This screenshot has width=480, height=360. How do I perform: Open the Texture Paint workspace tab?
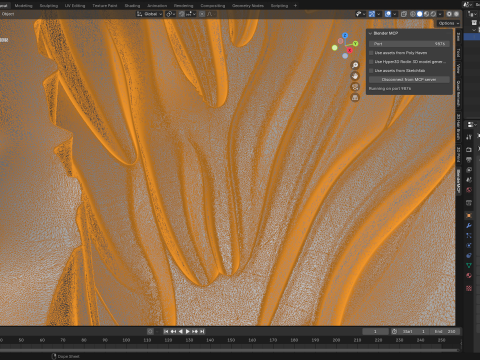coord(105,5)
